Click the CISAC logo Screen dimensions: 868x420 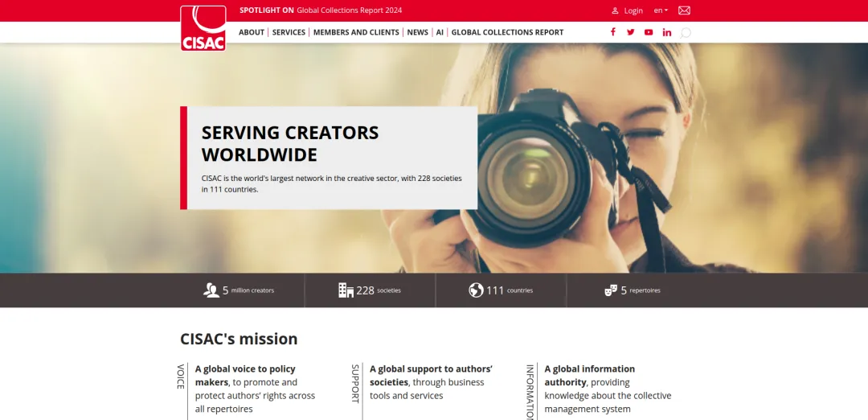click(x=203, y=28)
